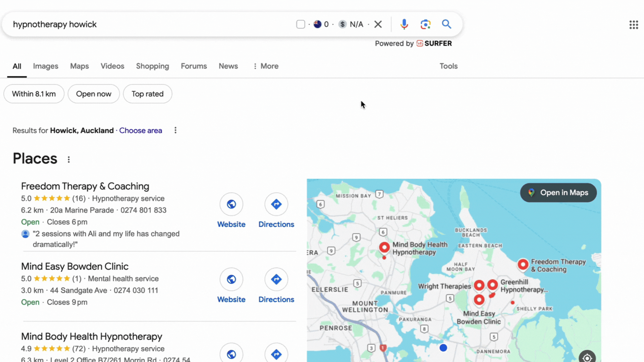Open Surfer link under the search bar
The height and width of the screenshot is (362, 644).
click(434, 43)
